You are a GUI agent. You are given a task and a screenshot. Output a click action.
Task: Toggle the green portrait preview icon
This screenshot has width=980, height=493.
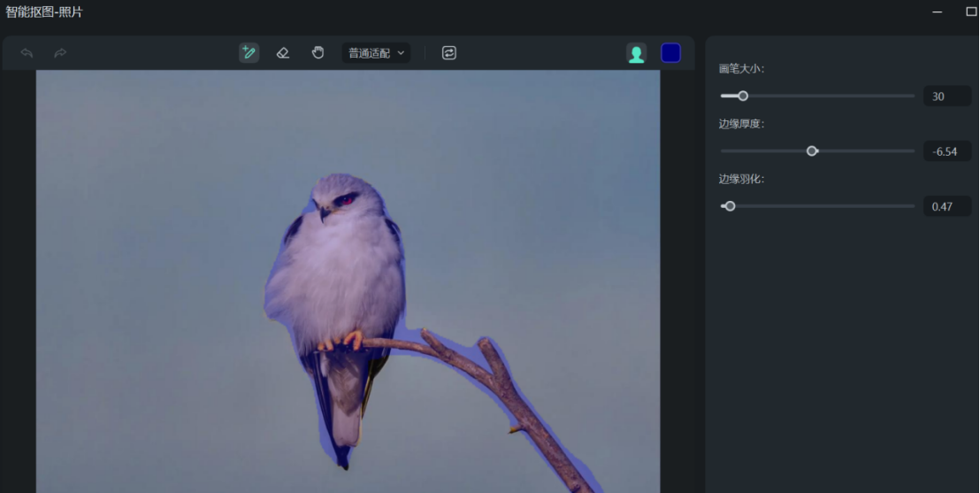pyautogui.click(x=636, y=54)
